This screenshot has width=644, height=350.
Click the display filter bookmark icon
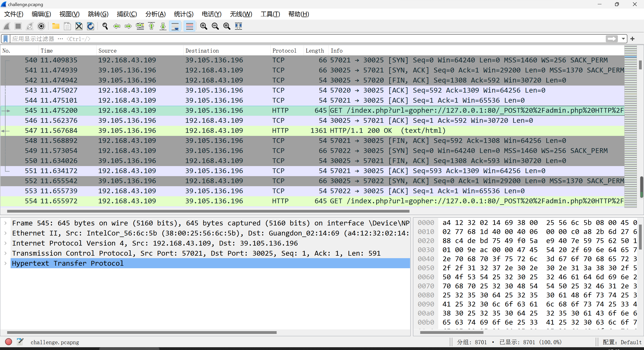6,39
